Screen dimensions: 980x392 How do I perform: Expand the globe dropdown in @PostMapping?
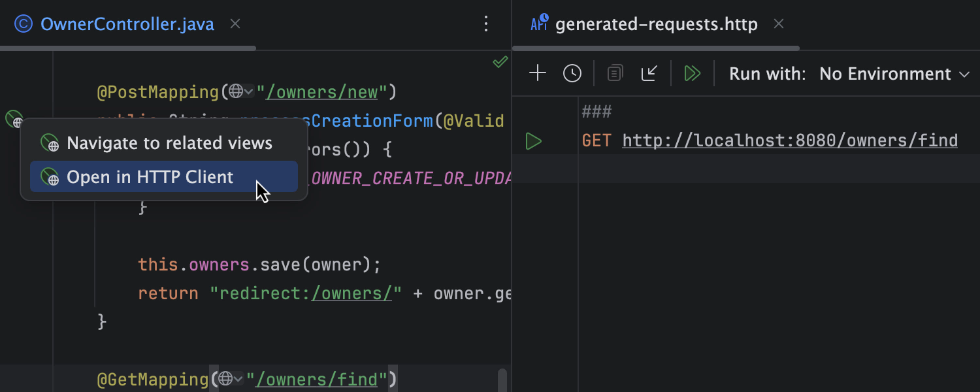(240, 91)
